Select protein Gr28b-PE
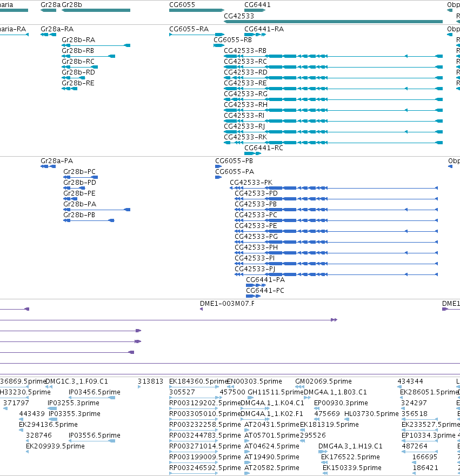This screenshot has width=460, height=476. pyautogui.click(x=70, y=199)
